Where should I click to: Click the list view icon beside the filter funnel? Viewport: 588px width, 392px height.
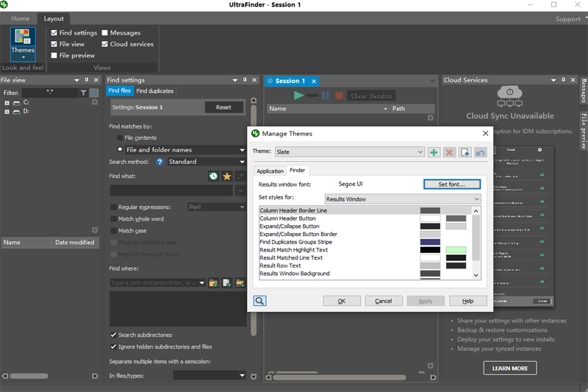(x=94, y=93)
